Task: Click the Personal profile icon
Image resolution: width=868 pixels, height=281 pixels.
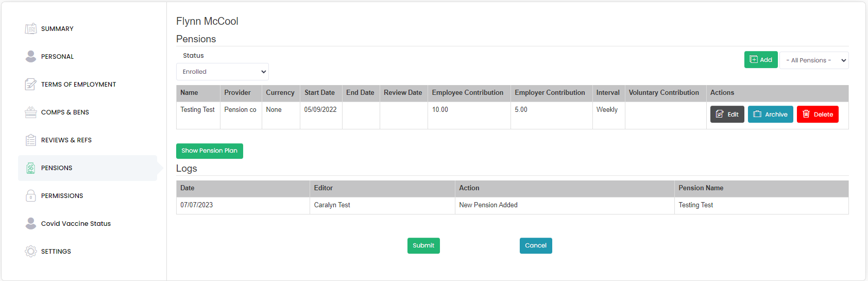Action: [x=31, y=56]
